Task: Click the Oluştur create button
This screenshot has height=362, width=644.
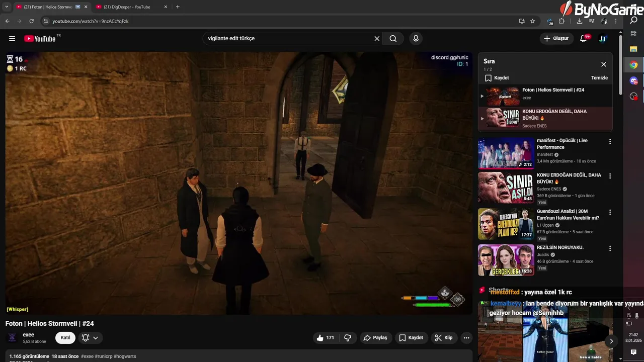Action: click(556, 39)
